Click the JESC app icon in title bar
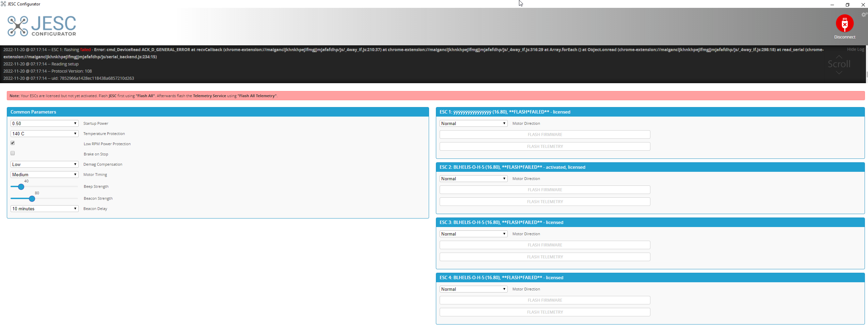Image resolution: width=868 pixels, height=331 pixels. point(4,4)
